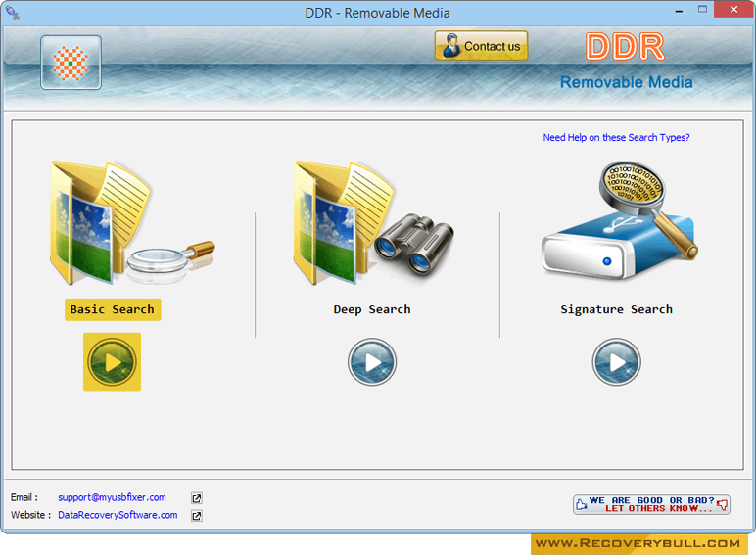Select the Basic Search folder and magnifier icon
Image resolution: width=756 pixels, height=555 pixels.
[x=132, y=222]
